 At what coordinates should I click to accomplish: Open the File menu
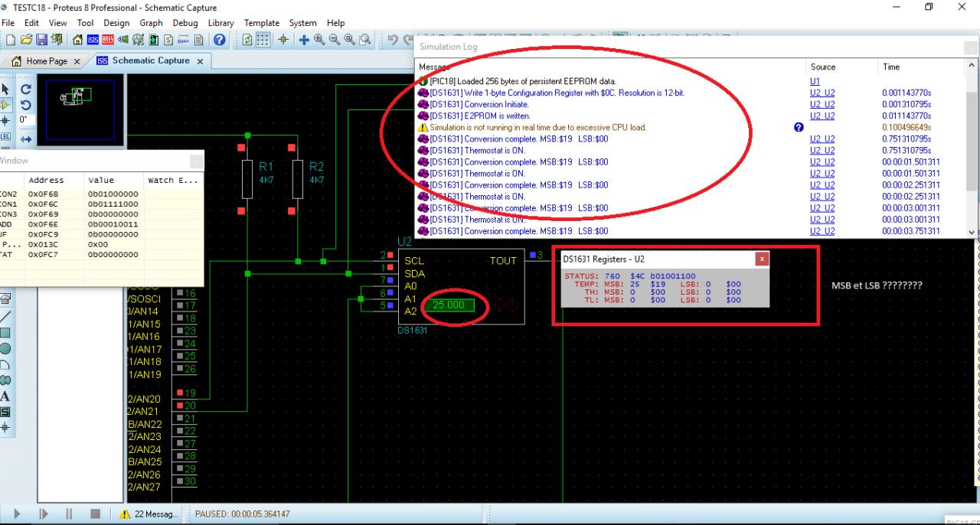(x=8, y=23)
